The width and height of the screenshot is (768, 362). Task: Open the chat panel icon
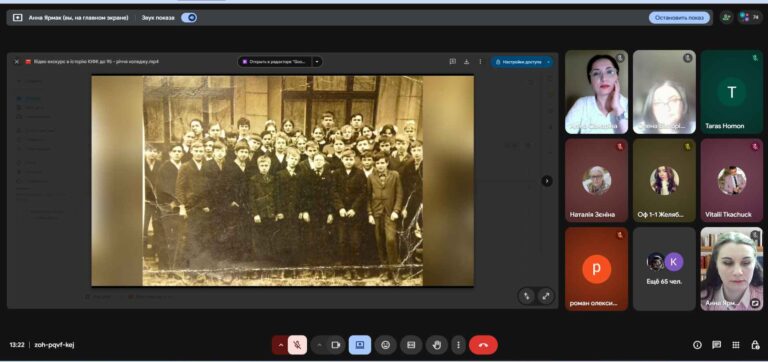717,345
